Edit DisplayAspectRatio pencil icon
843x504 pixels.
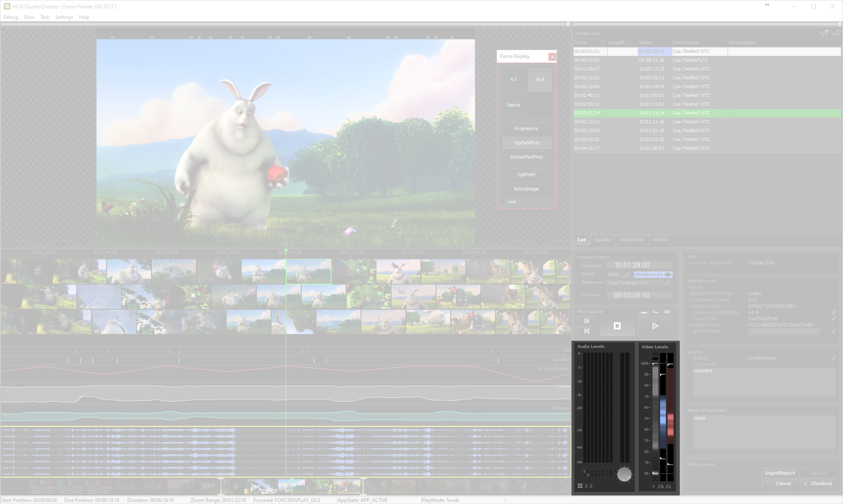(833, 313)
